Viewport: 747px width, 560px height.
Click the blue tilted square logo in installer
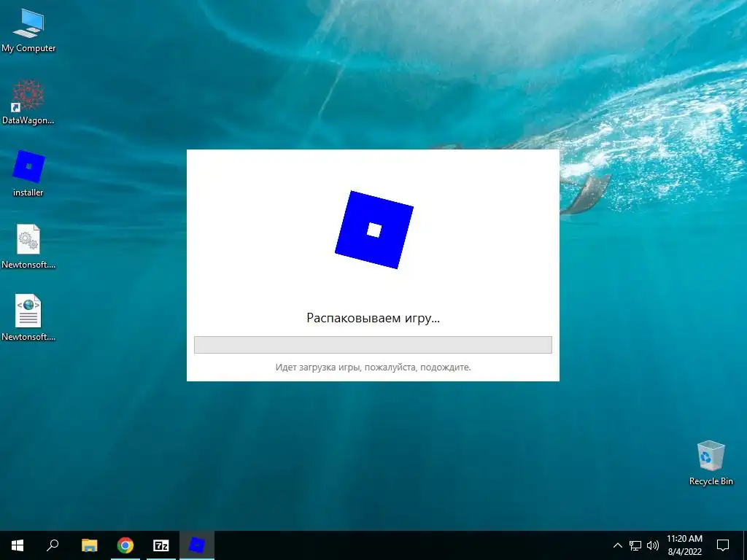click(x=374, y=230)
